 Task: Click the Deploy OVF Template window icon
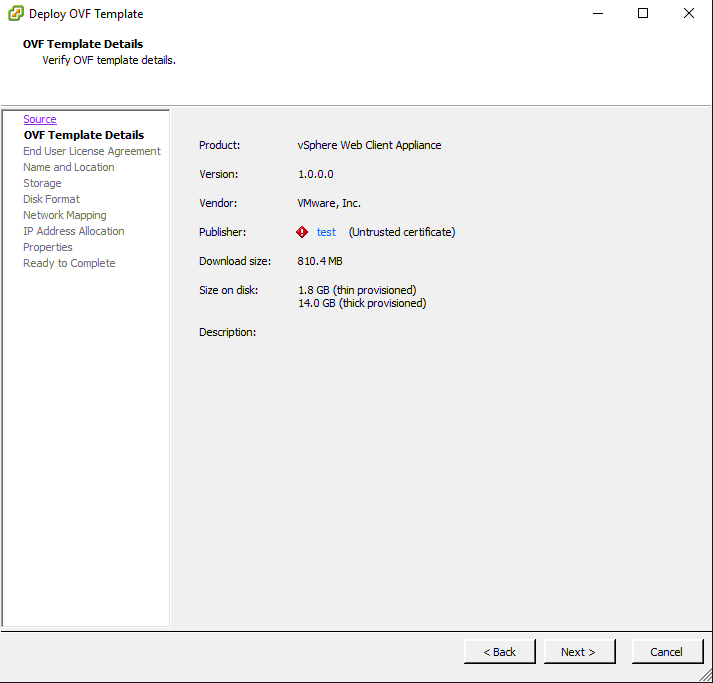[x=15, y=14]
